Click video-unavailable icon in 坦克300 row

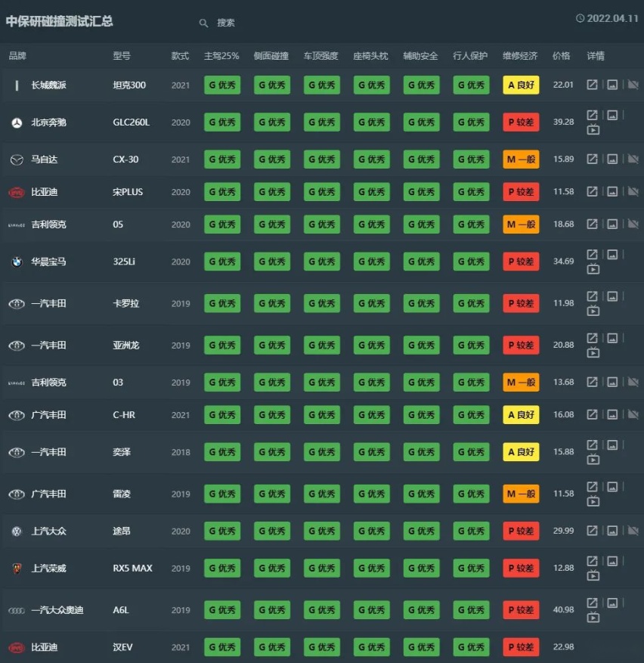click(633, 85)
